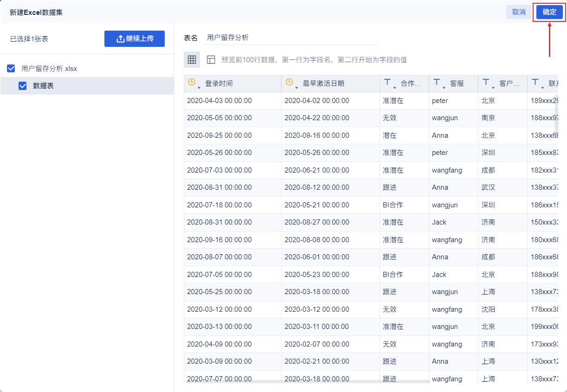Switch to field layout view icon
The height and width of the screenshot is (392, 567).
point(211,59)
